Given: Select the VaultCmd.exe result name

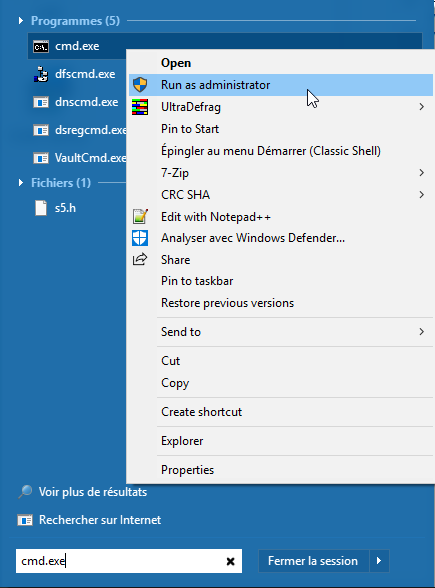Looking at the screenshot, I should [x=90, y=158].
